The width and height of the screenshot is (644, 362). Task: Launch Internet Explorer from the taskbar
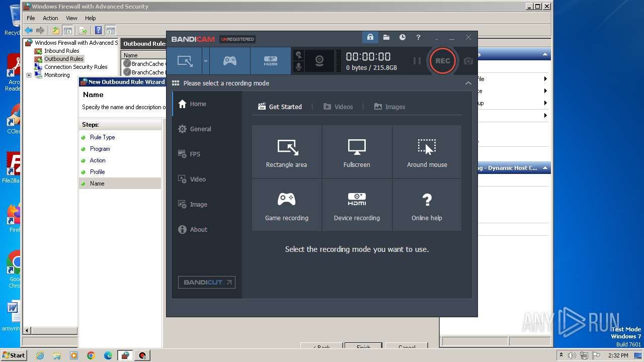(x=40, y=355)
